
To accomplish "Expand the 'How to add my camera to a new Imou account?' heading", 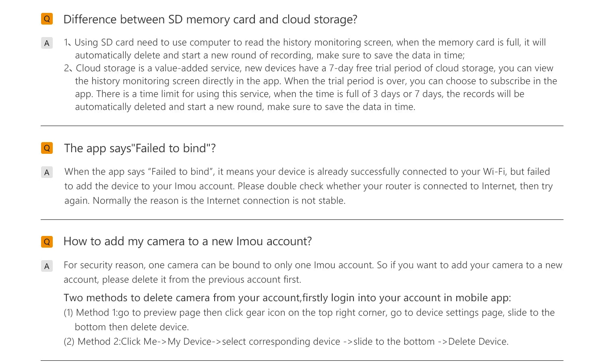I will pos(188,241).
